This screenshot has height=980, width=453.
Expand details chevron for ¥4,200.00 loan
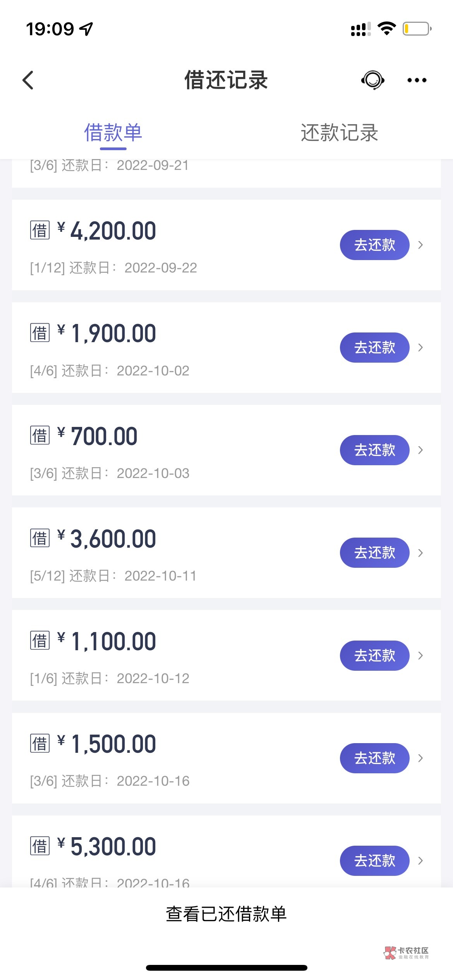point(420,245)
